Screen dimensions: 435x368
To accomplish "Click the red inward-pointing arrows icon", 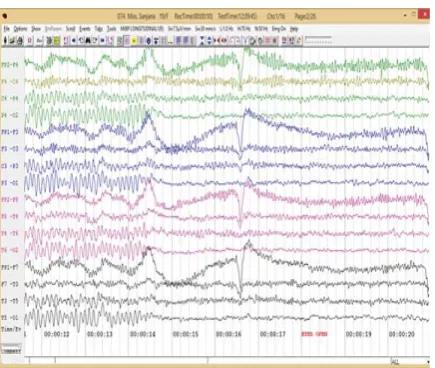I will (x=216, y=40).
